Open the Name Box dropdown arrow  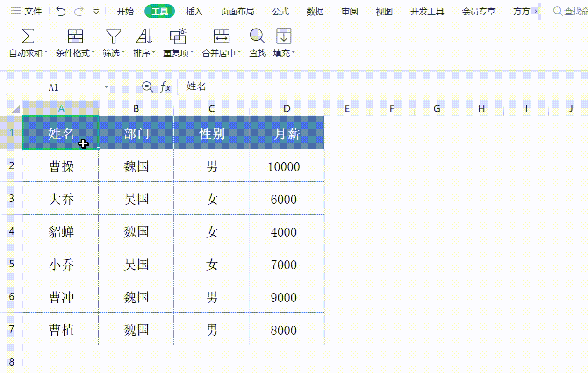pos(107,87)
